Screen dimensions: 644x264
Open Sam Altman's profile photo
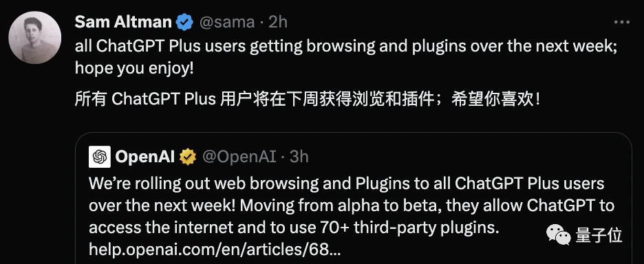point(35,38)
